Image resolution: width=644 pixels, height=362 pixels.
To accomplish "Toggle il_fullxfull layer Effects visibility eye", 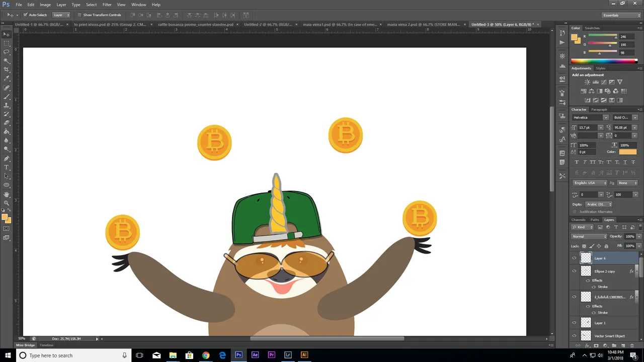I will pos(588,306).
